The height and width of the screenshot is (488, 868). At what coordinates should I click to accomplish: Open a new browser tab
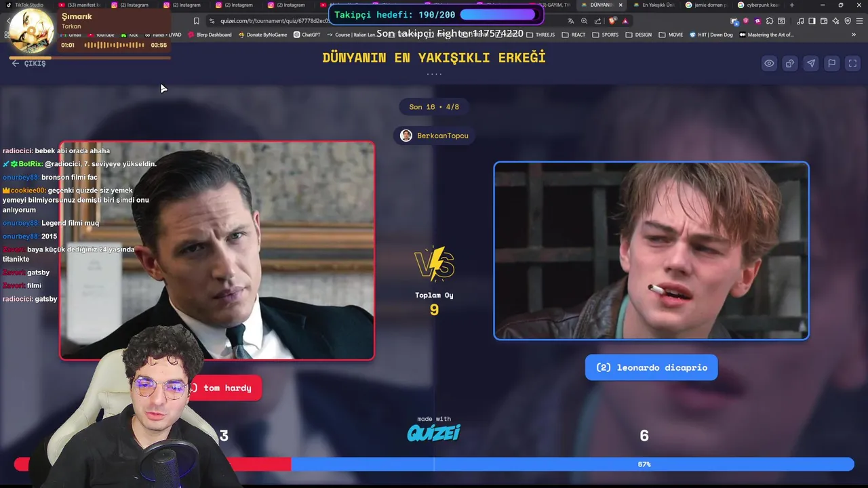click(791, 5)
